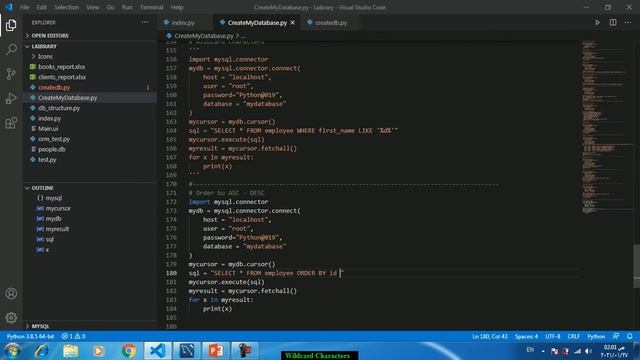Open the Help menu

(177, 7)
